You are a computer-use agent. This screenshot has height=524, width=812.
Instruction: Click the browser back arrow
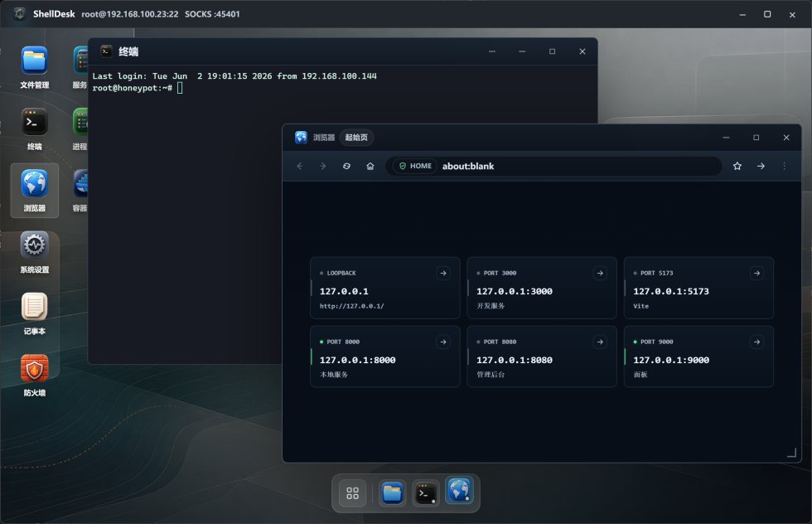300,166
